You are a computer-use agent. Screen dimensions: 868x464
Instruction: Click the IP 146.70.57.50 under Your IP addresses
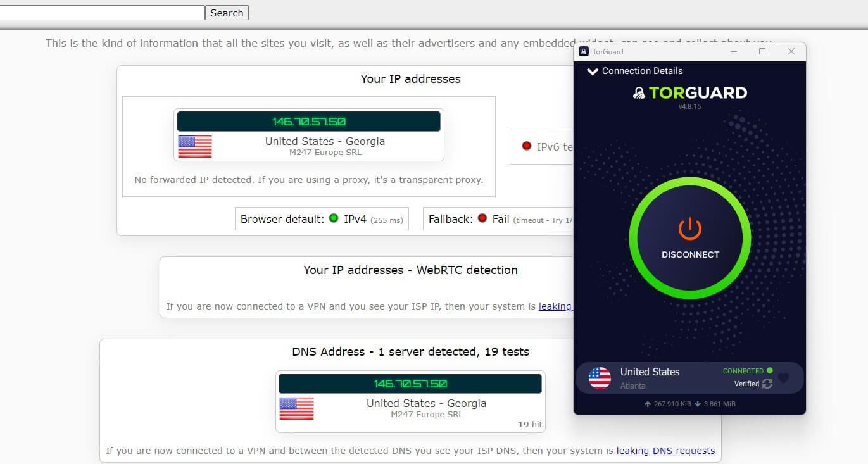pos(309,122)
